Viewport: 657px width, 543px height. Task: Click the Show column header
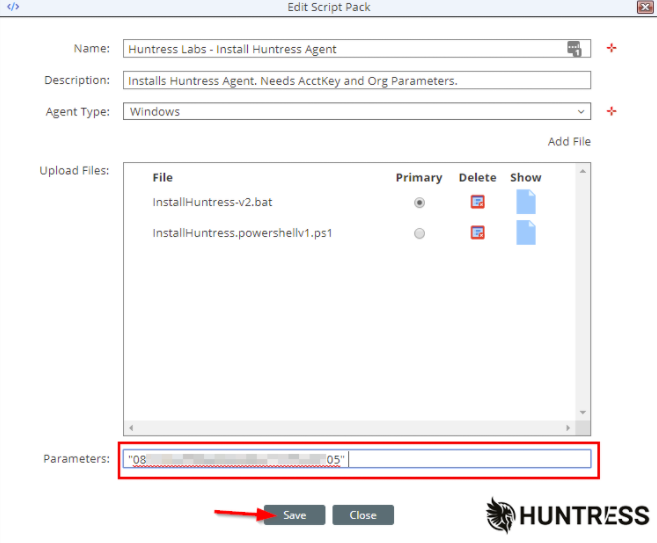[x=526, y=178]
